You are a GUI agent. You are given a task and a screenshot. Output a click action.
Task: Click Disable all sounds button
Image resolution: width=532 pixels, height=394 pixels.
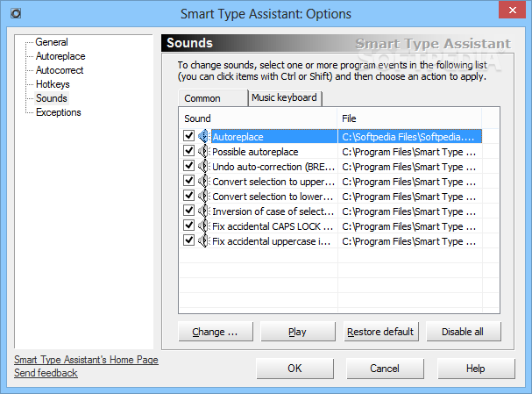click(463, 332)
